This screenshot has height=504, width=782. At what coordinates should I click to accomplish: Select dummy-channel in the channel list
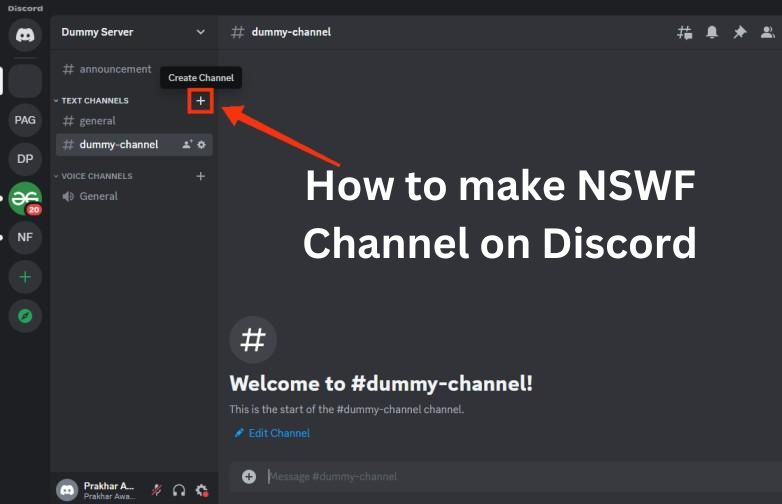pos(134,145)
